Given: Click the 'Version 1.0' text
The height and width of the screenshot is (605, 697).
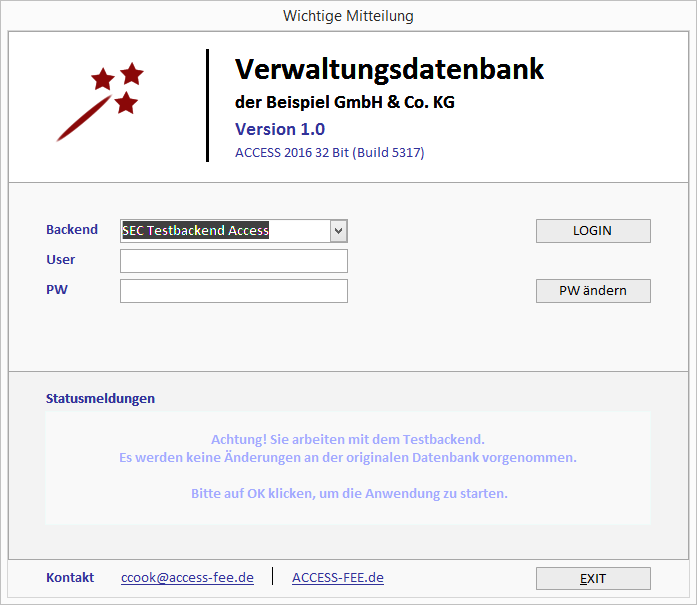Looking at the screenshot, I should coord(280,129).
